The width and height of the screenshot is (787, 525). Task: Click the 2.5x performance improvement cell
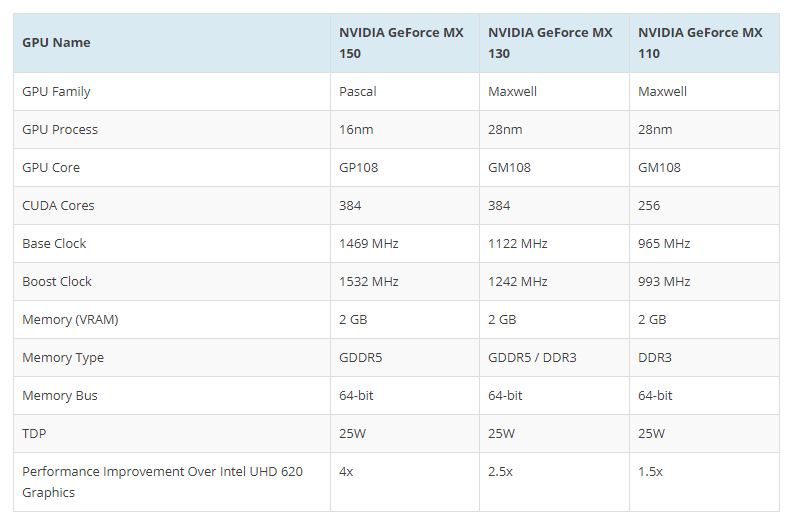coord(500,471)
